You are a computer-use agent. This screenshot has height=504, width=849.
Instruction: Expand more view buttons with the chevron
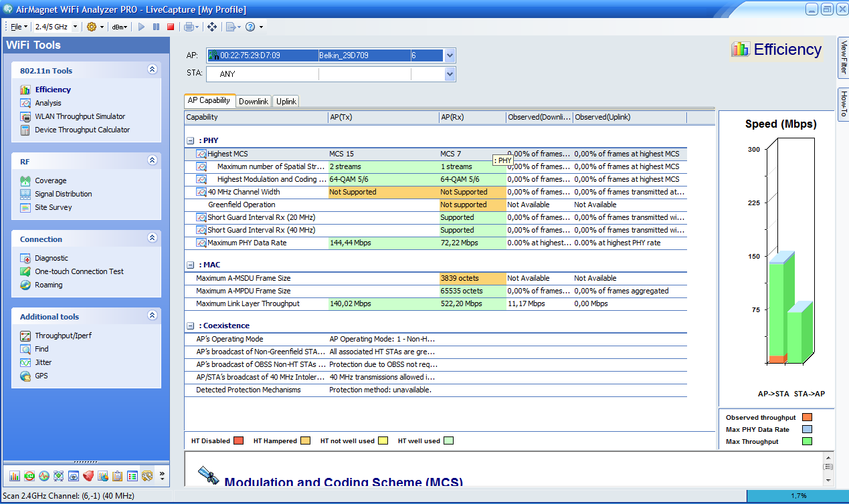tap(161, 476)
